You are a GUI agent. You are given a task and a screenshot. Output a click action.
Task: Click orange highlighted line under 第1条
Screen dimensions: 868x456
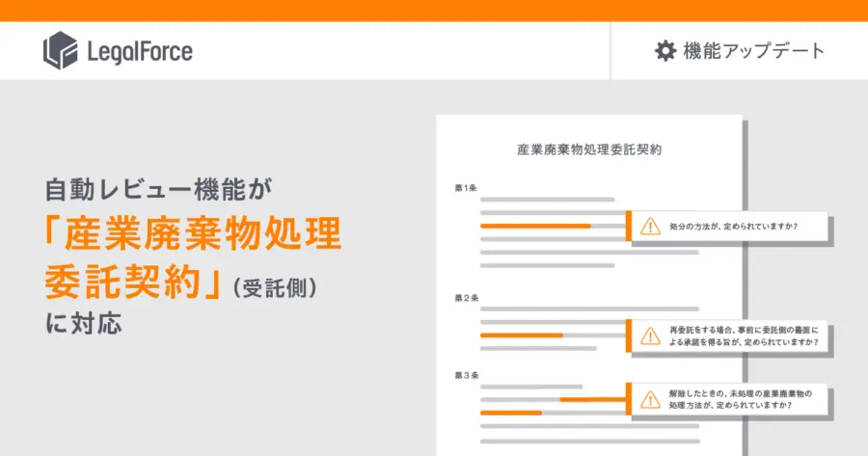point(535,226)
